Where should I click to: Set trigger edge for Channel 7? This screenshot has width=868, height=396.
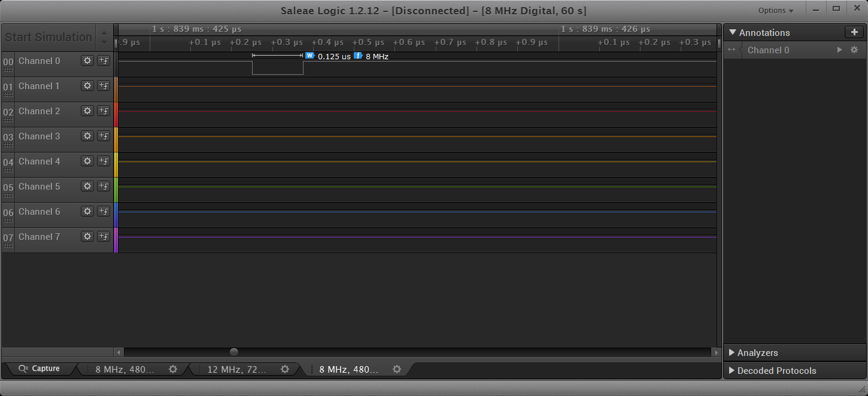(104, 236)
